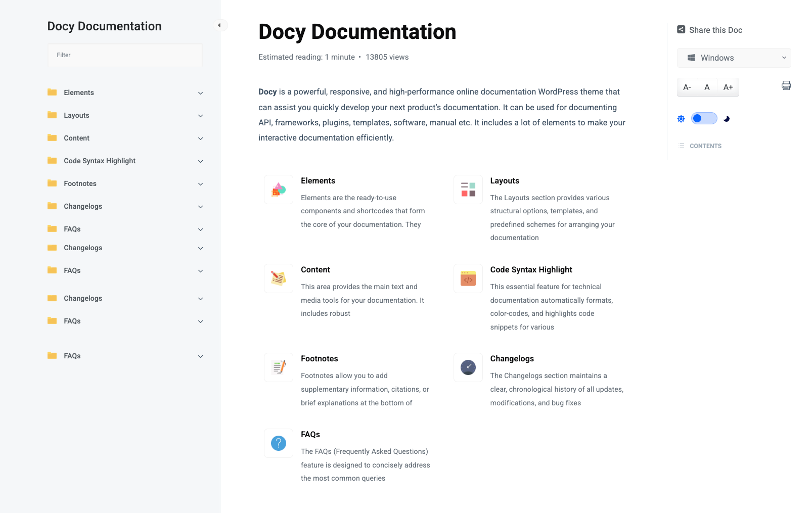Click the folder icon beside Layouts in sidebar
This screenshot has height=513, width=812.
52,115
